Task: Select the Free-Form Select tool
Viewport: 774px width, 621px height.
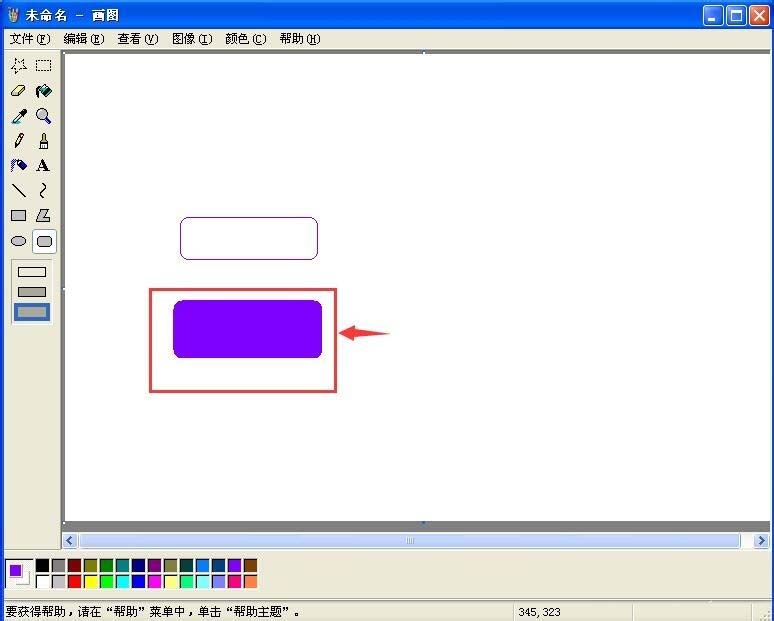Action: 19,66
